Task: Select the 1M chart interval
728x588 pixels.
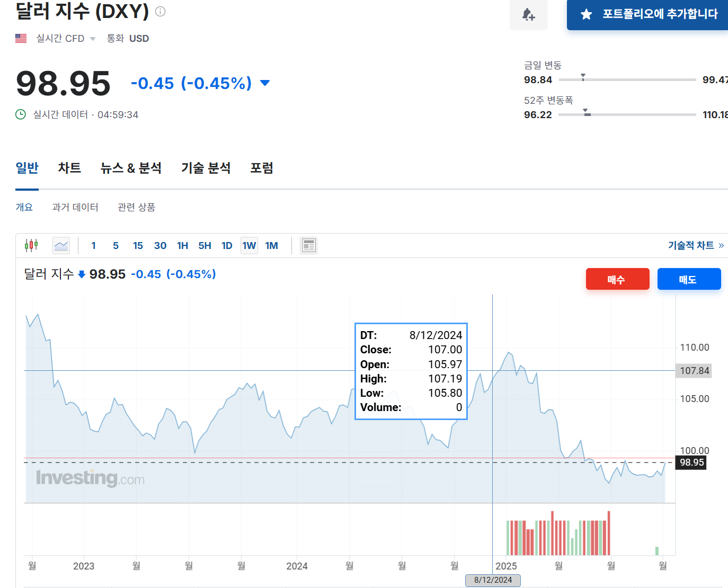Action: [271, 245]
